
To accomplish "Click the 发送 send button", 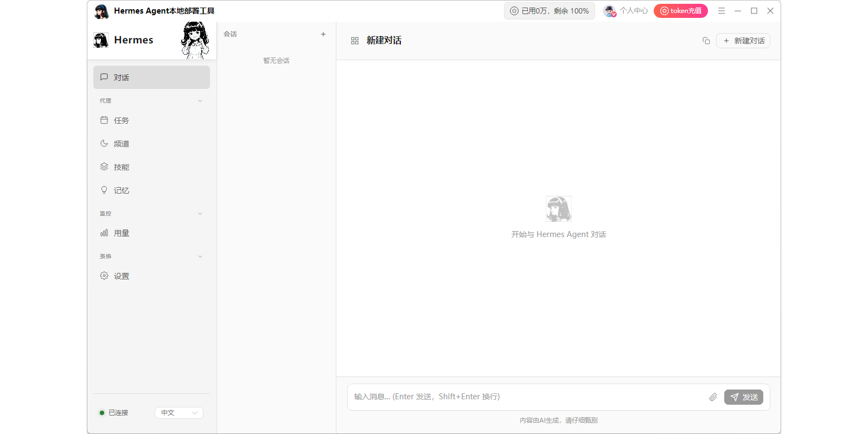I will tap(744, 397).
